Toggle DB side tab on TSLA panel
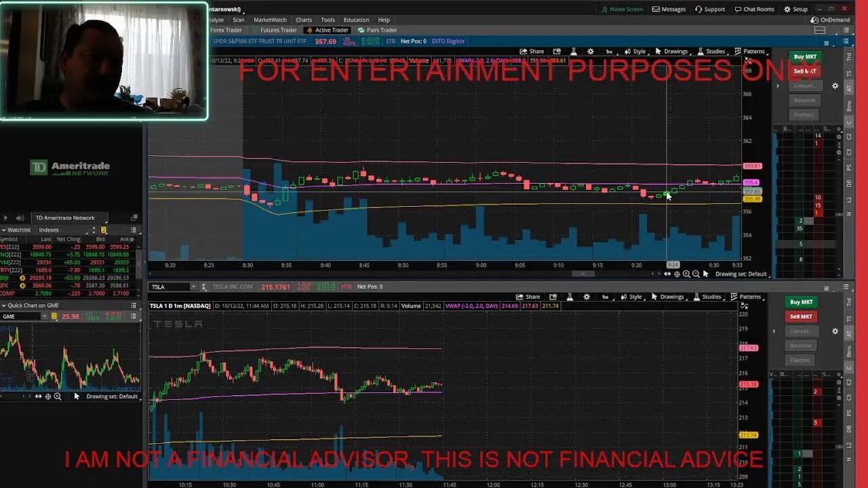 coord(848,428)
